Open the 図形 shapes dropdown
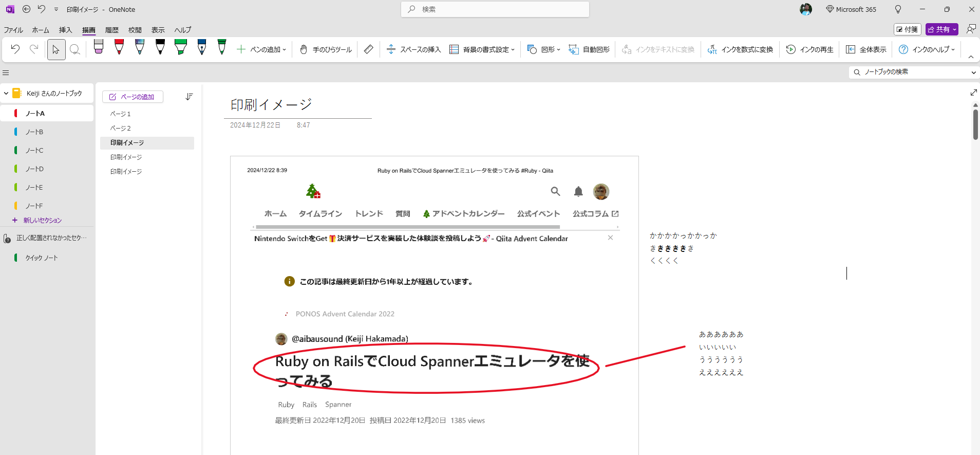Screen dimensions: 980x455 (543, 49)
